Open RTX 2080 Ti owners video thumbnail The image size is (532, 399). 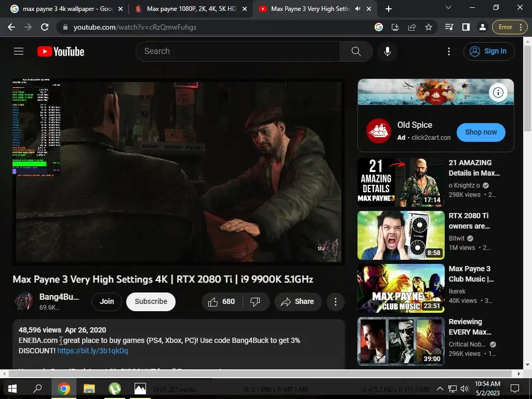click(x=401, y=235)
